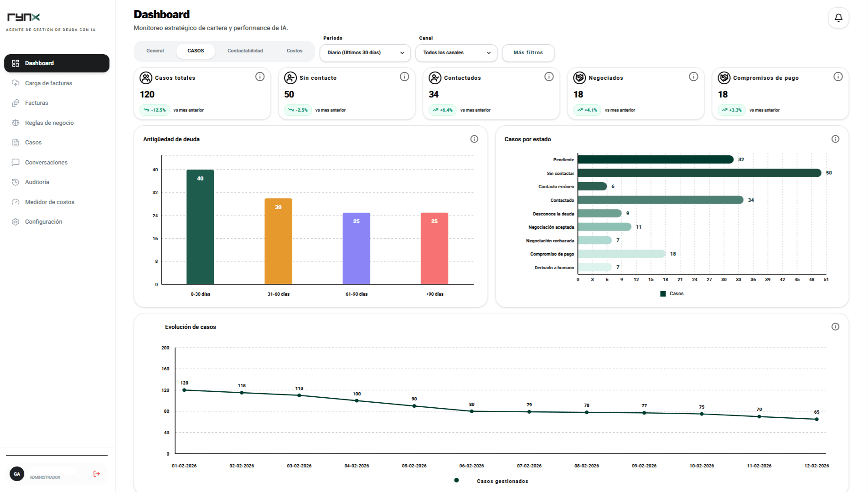Viewport: 868px width, 492px height.
Task: Click the Carga de facturas upload icon
Action: [x=15, y=83]
